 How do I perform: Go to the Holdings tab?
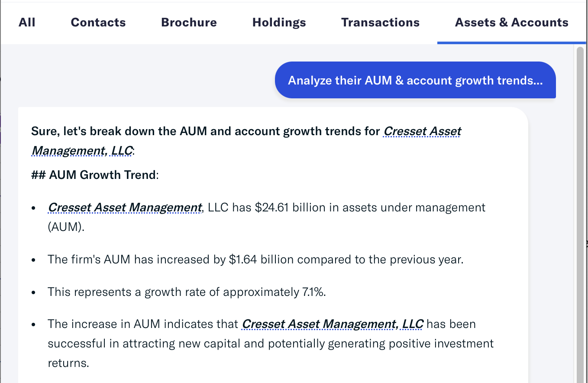point(279,23)
